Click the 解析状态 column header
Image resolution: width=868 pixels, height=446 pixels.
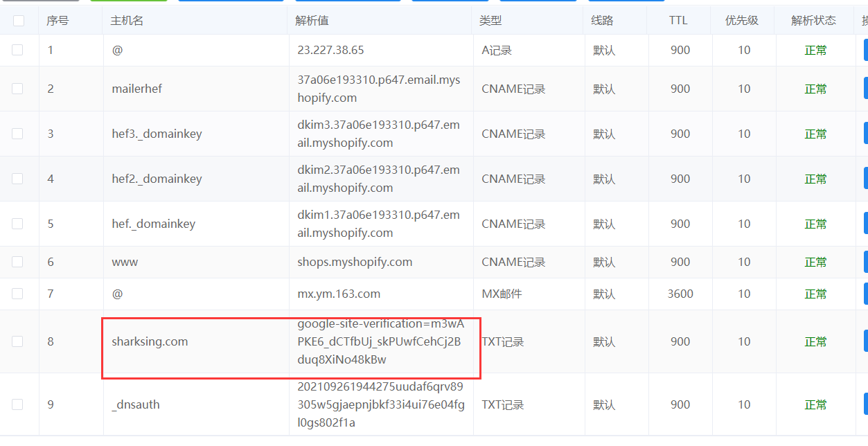(813, 21)
